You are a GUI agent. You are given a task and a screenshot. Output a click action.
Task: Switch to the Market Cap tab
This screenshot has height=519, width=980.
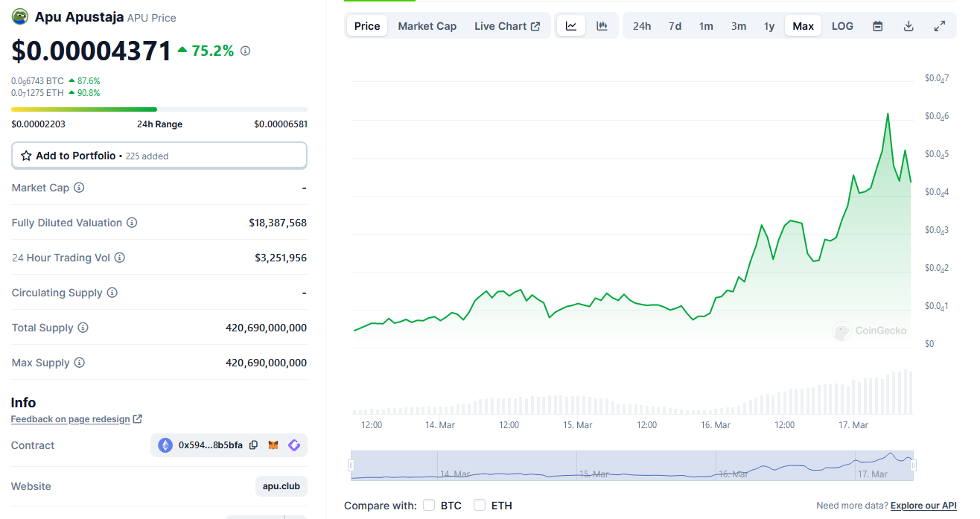(x=427, y=26)
